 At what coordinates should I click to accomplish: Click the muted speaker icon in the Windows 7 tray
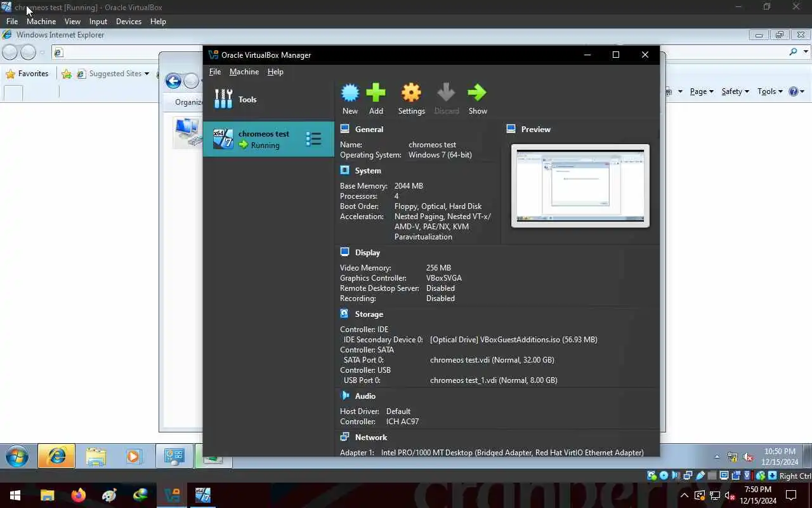click(x=748, y=457)
